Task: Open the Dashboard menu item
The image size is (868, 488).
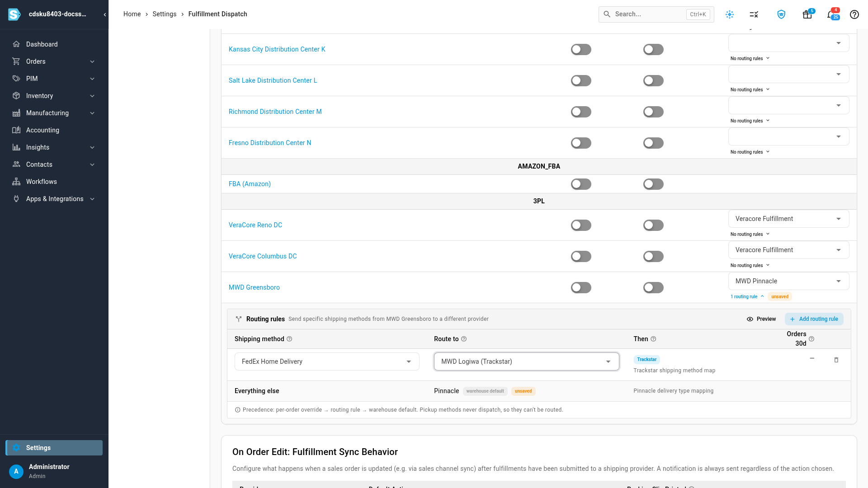Action: click(x=54, y=44)
